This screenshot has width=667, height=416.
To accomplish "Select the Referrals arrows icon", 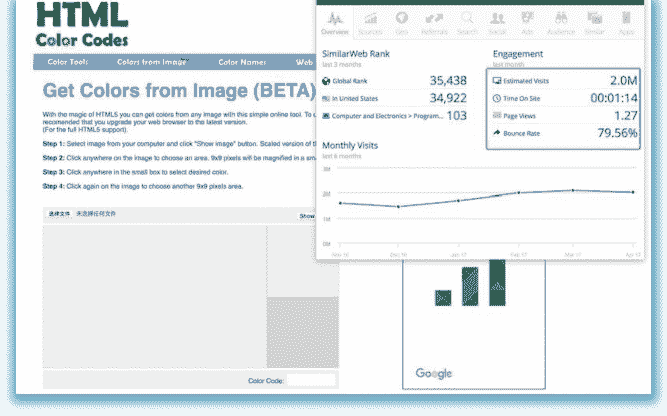I will click(x=434, y=22).
